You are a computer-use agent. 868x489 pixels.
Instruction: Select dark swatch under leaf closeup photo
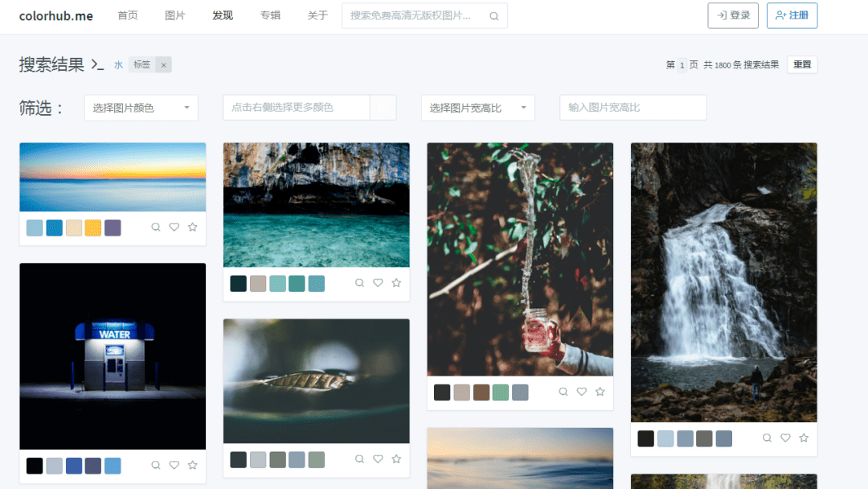click(x=238, y=460)
